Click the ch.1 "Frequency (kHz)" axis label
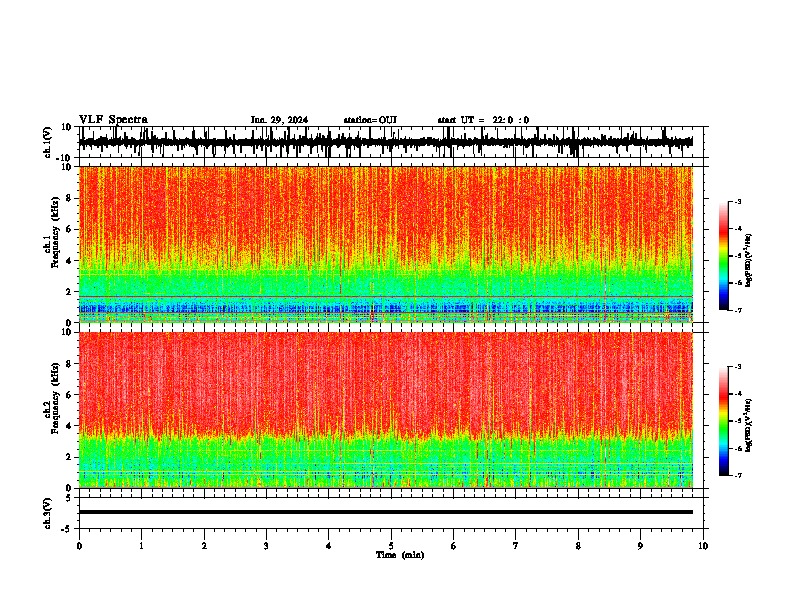Screen dimensions: 792x612 tap(55, 232)
